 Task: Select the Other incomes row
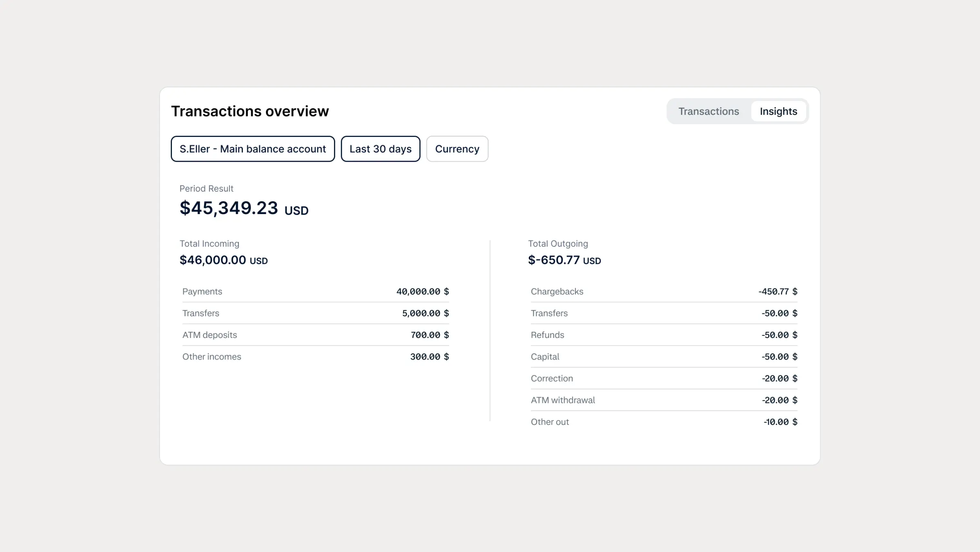[x=314, y=356]
